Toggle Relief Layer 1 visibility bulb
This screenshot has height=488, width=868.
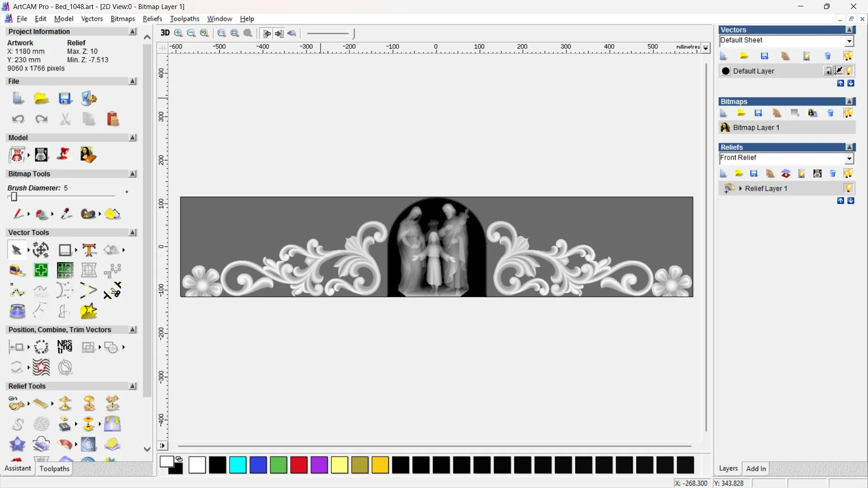848,188
